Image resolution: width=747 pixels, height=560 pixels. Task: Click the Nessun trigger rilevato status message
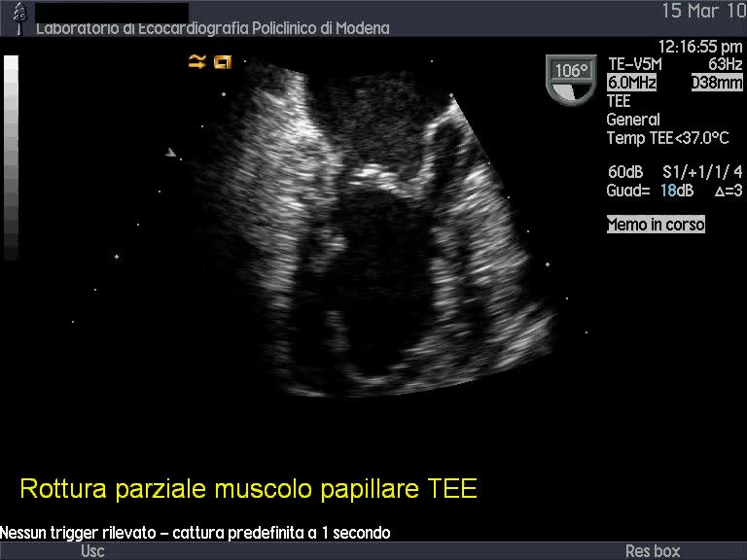195,533
